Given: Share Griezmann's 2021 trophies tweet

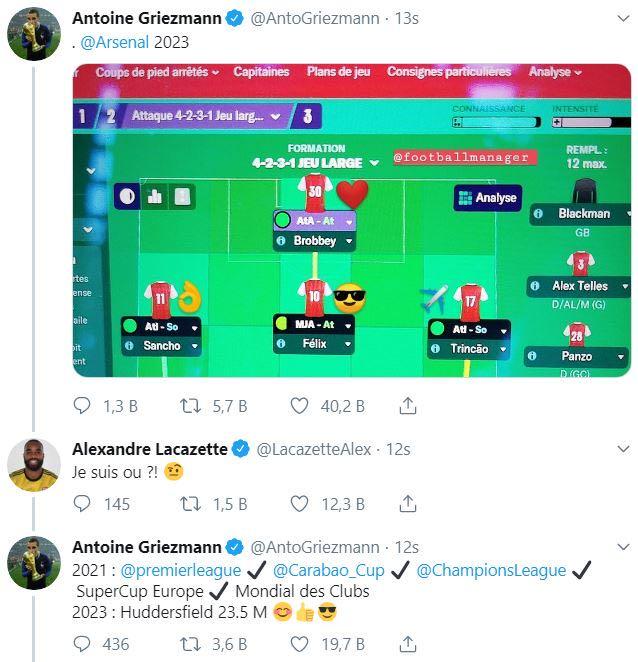Looking at the screenshot, I should (407, 644).
